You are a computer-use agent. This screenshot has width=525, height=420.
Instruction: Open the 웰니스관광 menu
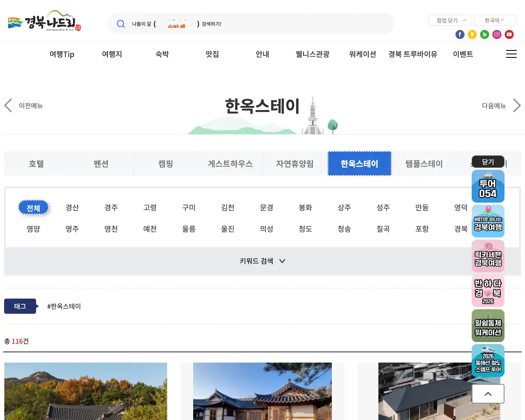pos(313,54)
